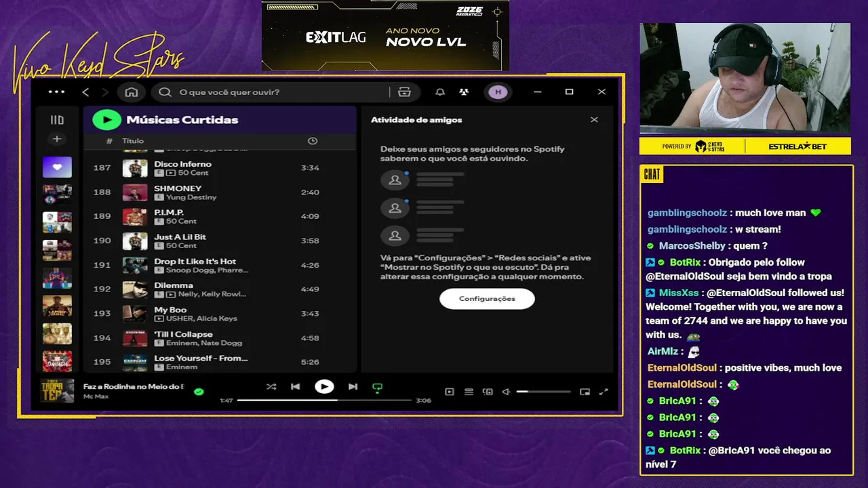Open the three-dots Spotify main menu

pos(57,92)
